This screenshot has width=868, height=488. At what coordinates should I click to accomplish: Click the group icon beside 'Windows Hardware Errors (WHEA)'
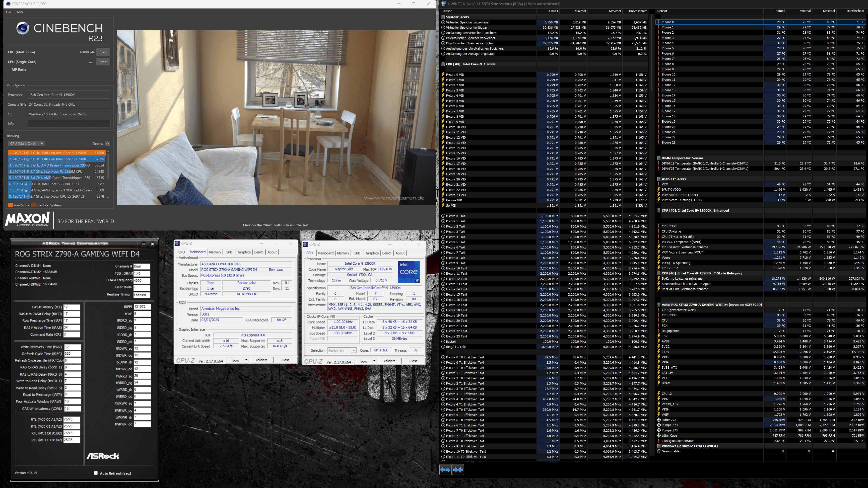click(x=659, y=446)
